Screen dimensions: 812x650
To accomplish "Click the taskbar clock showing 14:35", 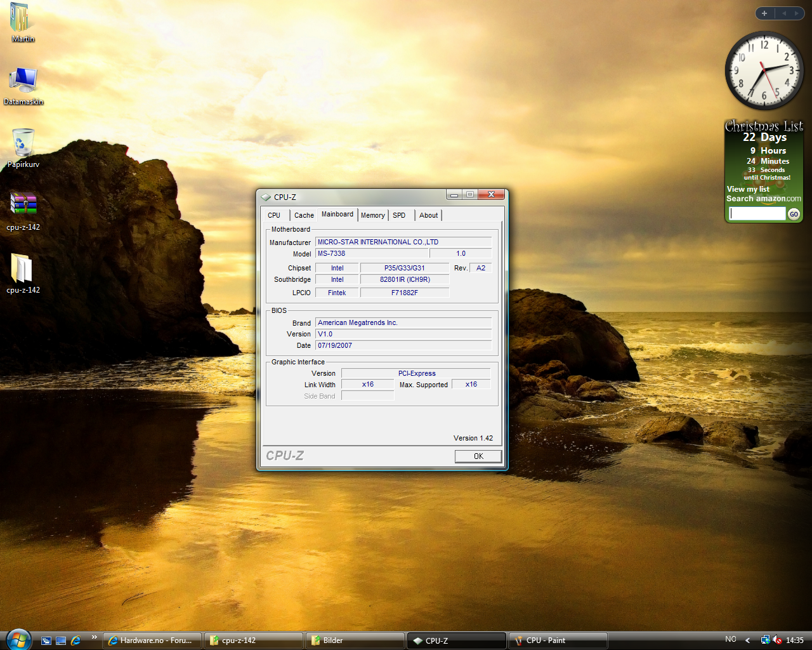I will tap(794, 640).
